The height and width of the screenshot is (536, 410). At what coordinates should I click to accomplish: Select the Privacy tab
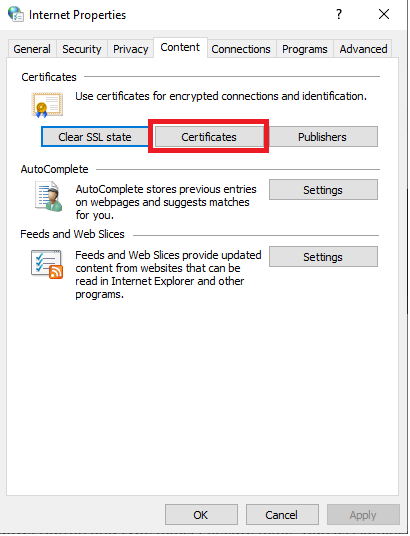click(131, 49)
